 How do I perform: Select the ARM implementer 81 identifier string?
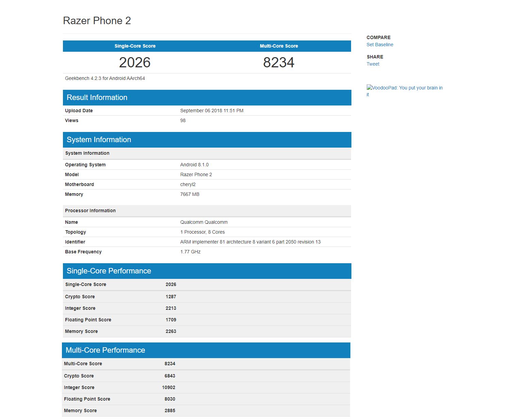point(250,242)
